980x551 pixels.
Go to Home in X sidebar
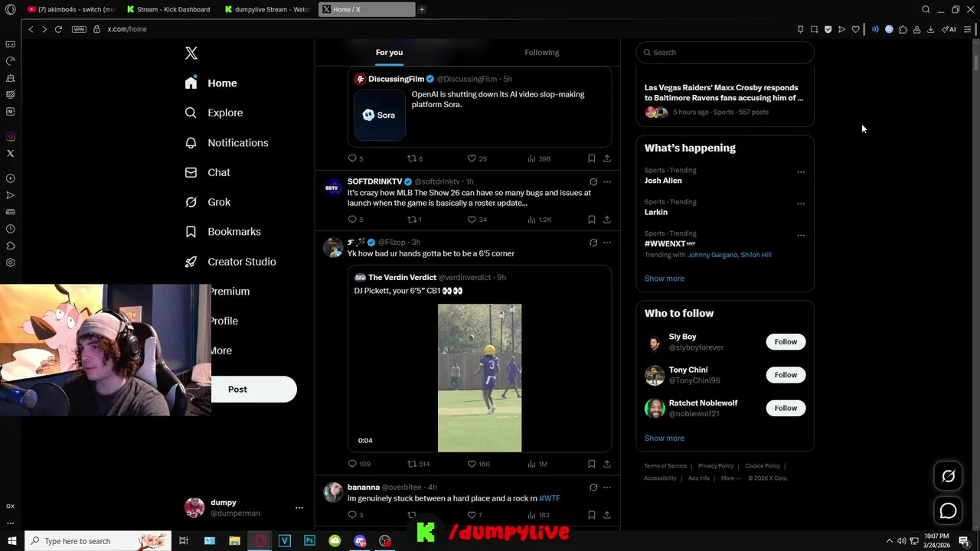211,83
